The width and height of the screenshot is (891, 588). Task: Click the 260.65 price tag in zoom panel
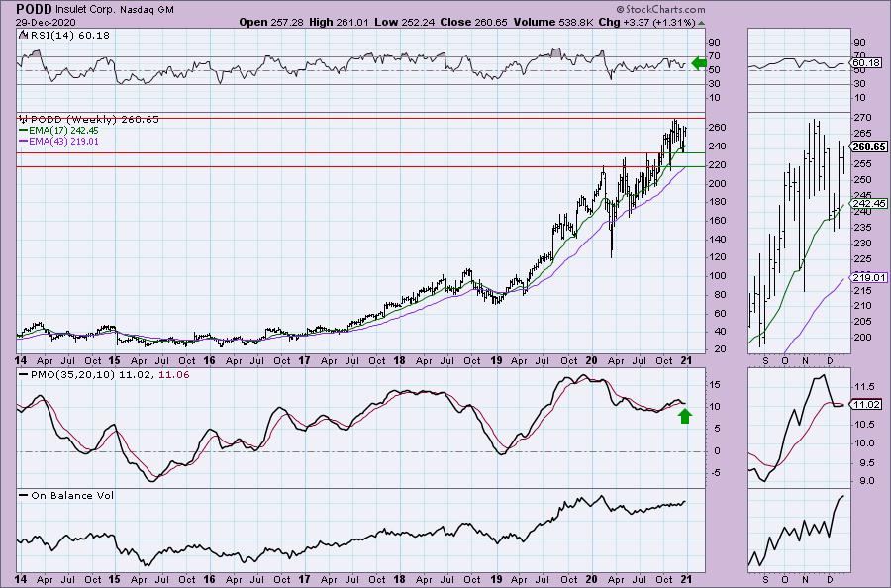869,147
